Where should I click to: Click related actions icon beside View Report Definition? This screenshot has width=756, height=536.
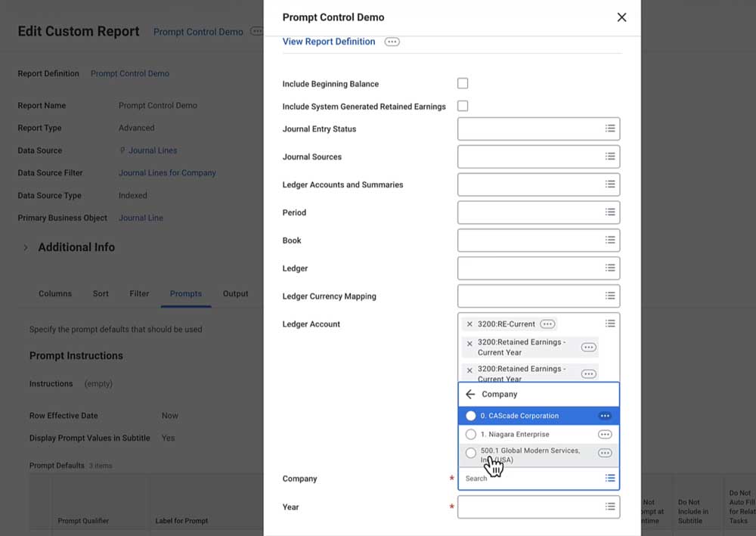point(392,42)
